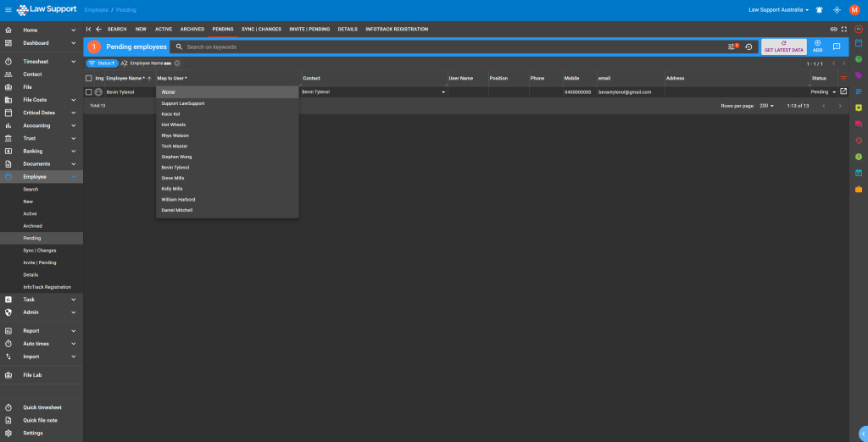Viewport: 868px width, 442px height.
Task: Select Stephen Wong from the user list
Action: coord(176,157)
